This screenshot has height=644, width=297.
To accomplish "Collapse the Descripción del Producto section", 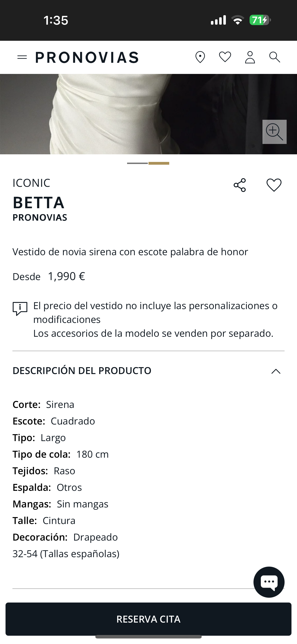I will click(x=276, y=371).
